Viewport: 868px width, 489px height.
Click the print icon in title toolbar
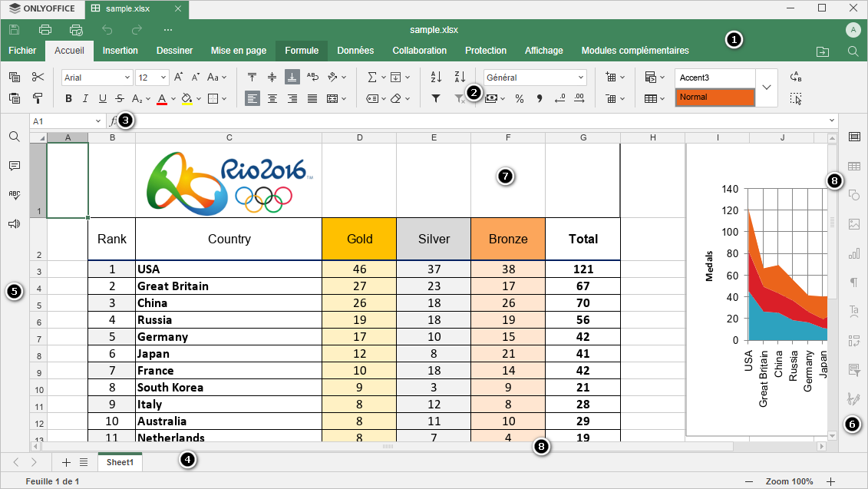click(x=45, y=30)
